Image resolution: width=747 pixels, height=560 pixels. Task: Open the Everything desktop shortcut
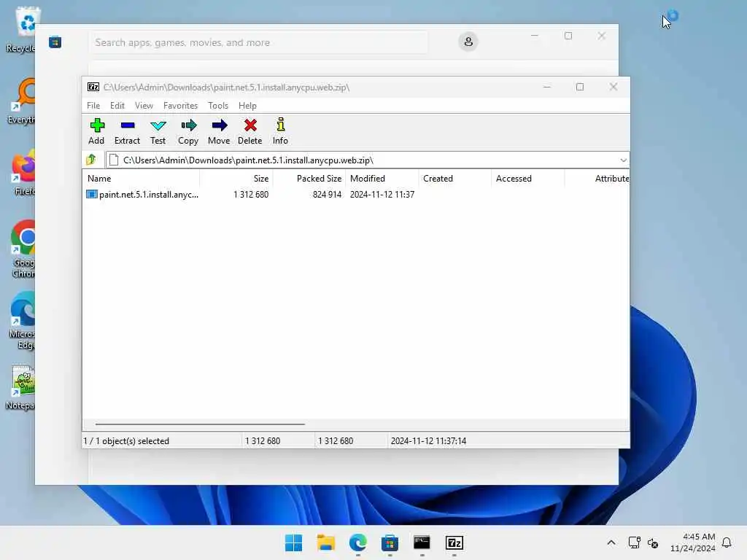coord(21,101)
